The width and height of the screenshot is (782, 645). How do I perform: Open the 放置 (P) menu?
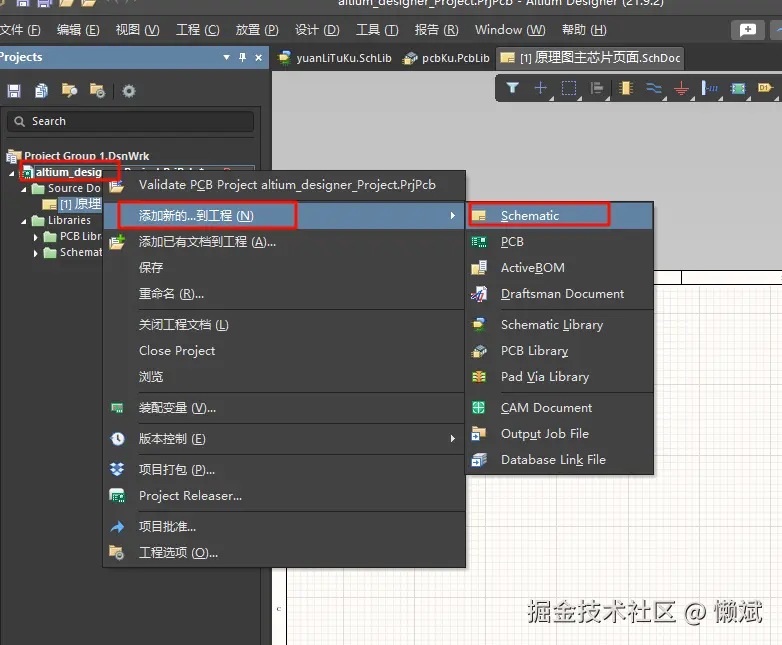pyautogui.click(x=257, y=30)
